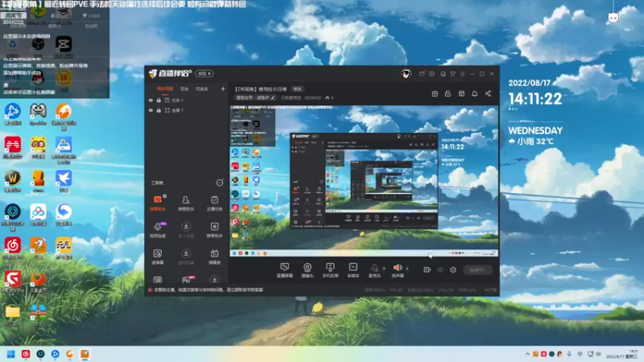Image resolution: width=644 pixels, height=362 pixels.
Task: Open live companion app in taskbar
Action: [85, 354]
